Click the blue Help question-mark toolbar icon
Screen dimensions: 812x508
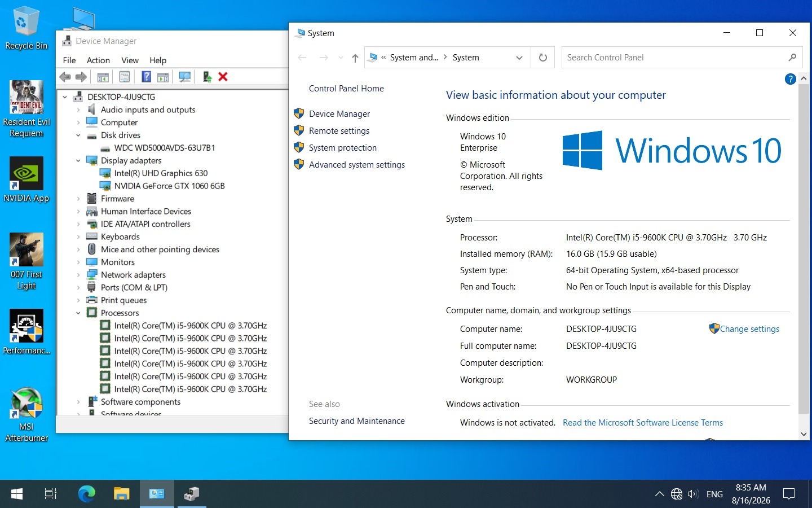click(x=146, y=77)
